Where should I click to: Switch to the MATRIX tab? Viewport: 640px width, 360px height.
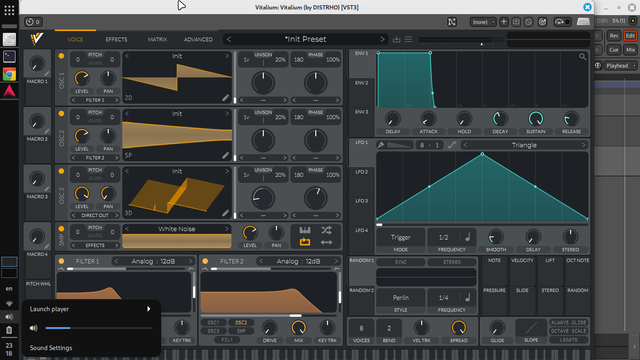(x=157, y=40)
